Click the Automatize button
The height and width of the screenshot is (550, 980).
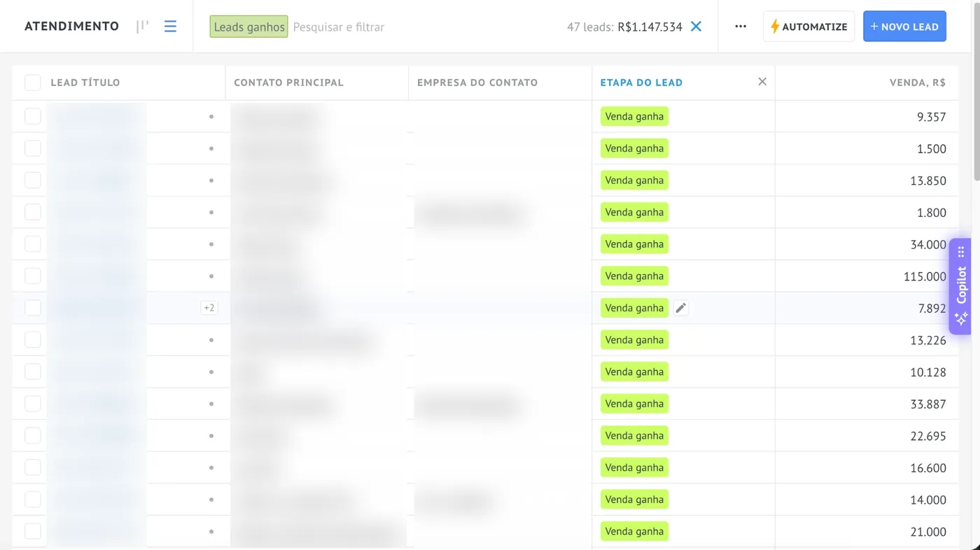pos(808,27)
